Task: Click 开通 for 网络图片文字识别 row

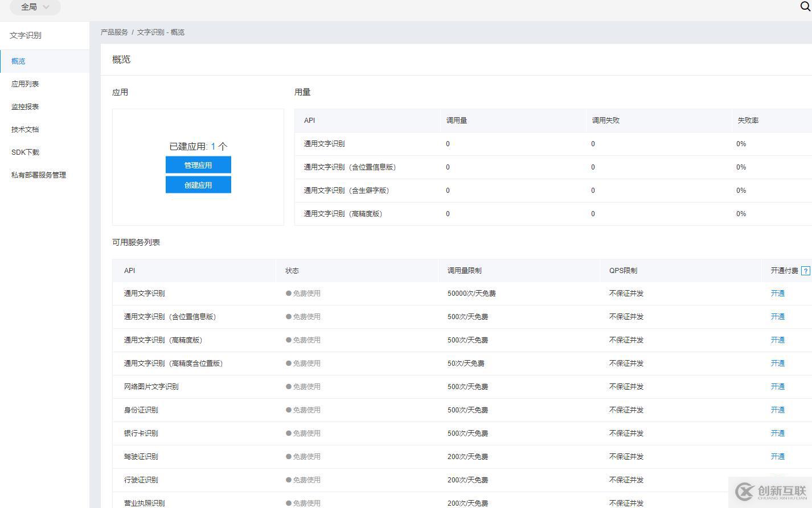Action: click(777, 387)
